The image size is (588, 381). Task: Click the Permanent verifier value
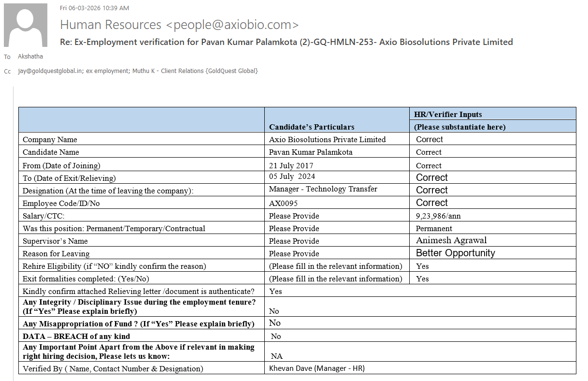tap(434, 228)
